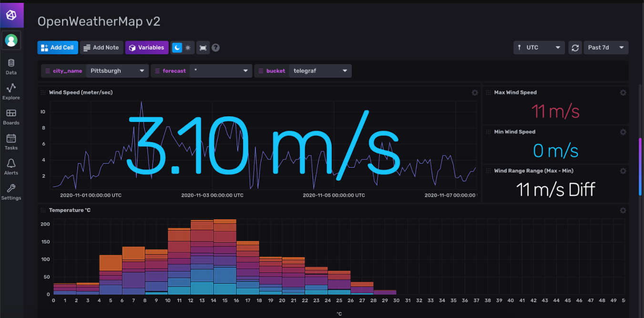This screenshot has height=318, width=644.
Task: Open the Boards section
Action: 11,117
